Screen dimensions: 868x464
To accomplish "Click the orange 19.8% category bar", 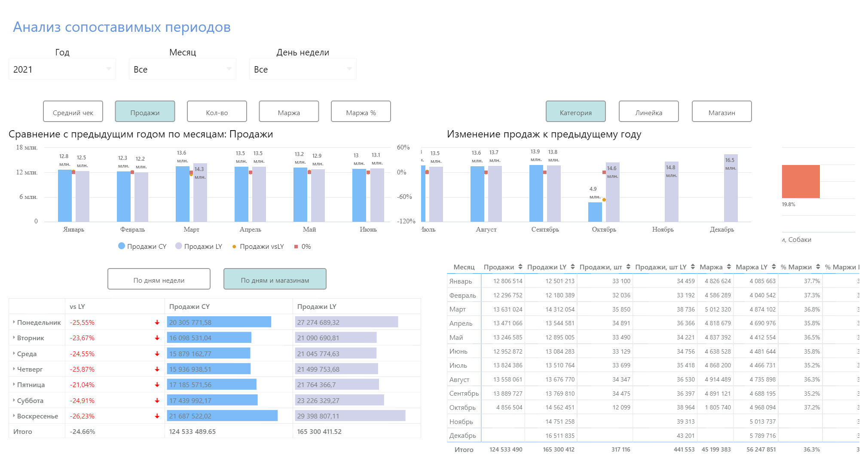I will click(x=801, y=181).
